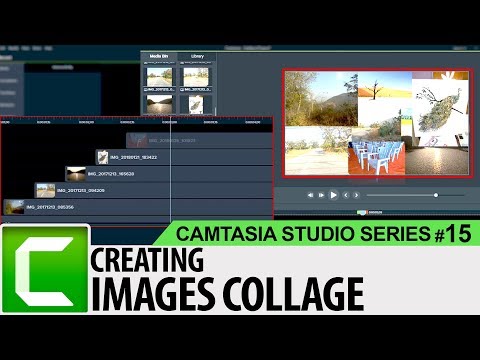Click the timeline playhead vertical line
The image size is (480, 360).
[x=171, y=170]
